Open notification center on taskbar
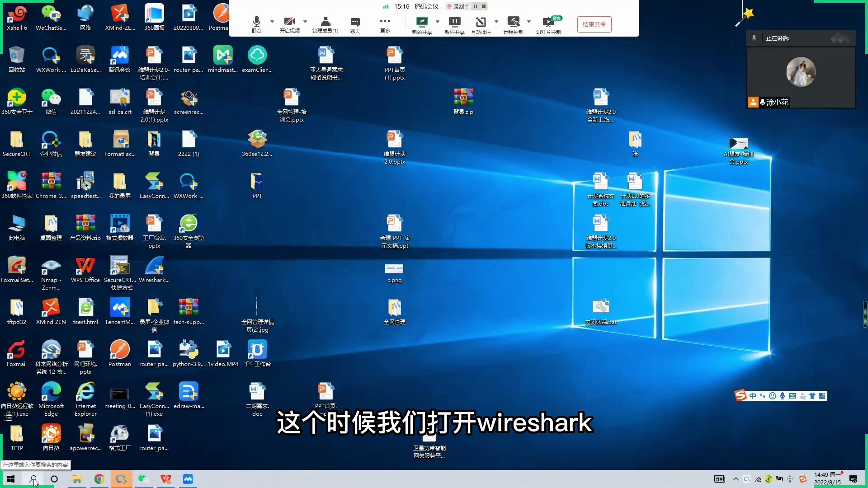The image size is (868, 488). pos(853,479)
